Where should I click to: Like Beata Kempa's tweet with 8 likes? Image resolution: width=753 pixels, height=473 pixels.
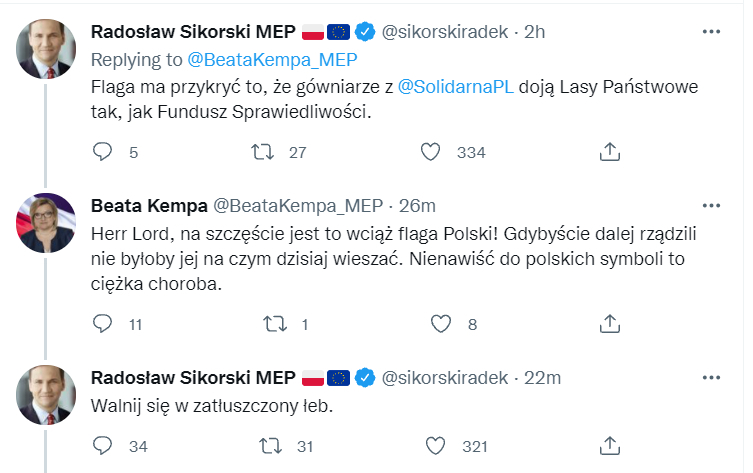440,324
